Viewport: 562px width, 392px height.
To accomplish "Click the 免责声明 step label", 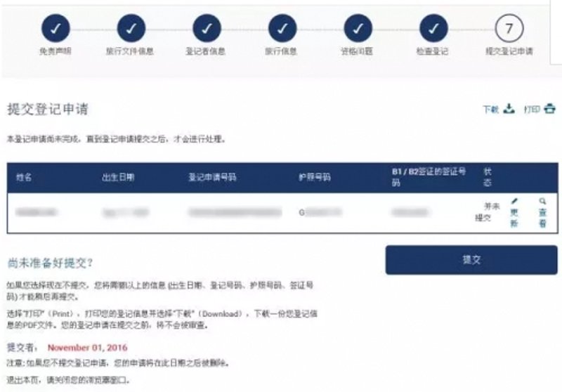I will (55, 51).
